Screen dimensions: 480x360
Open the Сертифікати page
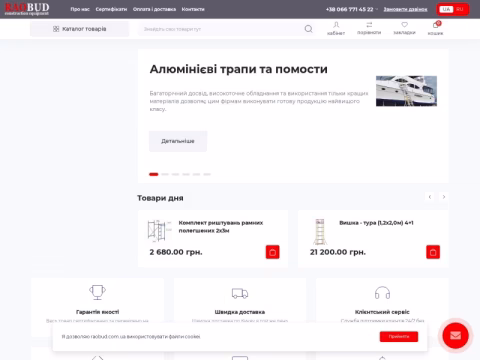tap(111, 9)
